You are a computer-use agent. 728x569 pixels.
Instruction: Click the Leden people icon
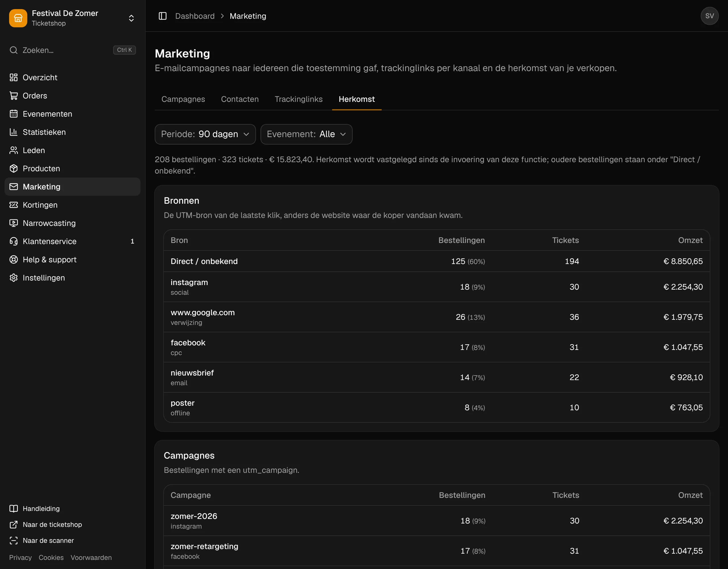click(14, 151)
